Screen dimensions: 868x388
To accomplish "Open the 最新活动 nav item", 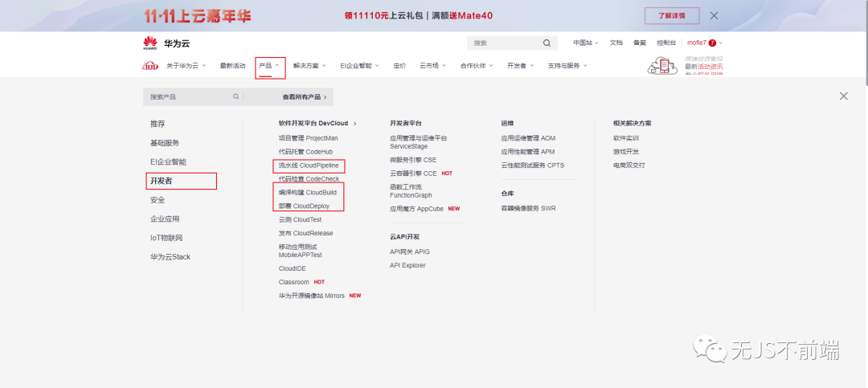I will [232, 65].
